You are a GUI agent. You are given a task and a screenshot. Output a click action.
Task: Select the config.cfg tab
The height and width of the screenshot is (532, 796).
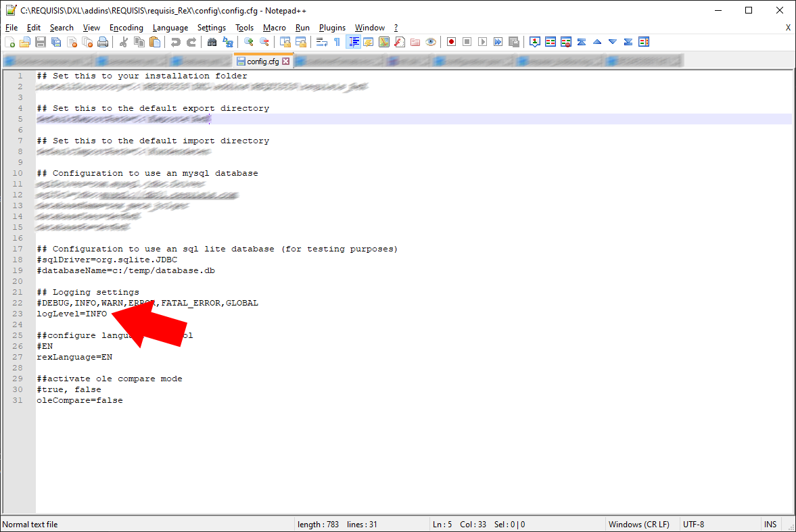pos(262,62)
